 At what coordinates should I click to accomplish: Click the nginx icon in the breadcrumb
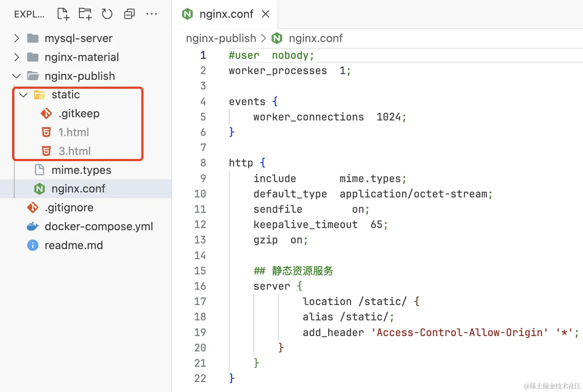tap(277, 38)
